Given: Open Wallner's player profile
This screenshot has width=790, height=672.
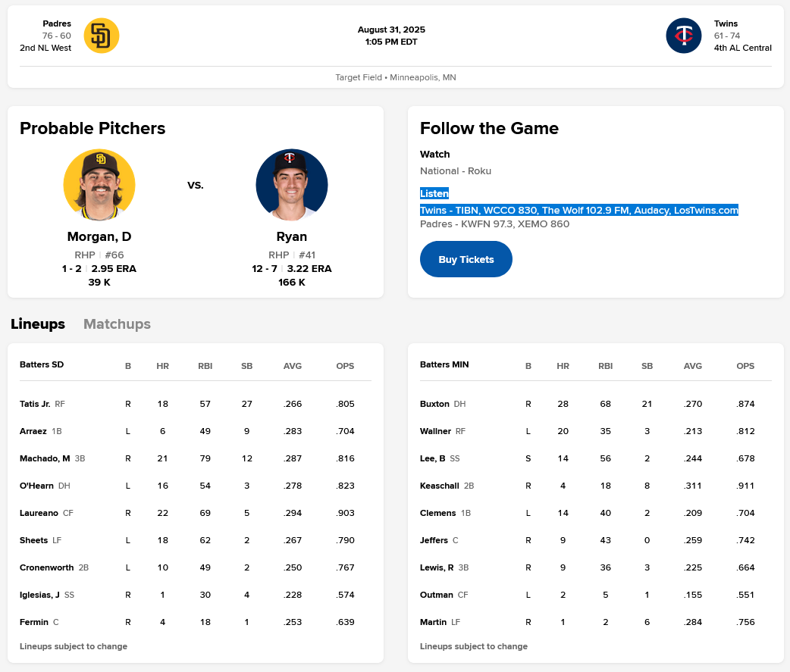Looking at the screenshot, I should point(435,431).
